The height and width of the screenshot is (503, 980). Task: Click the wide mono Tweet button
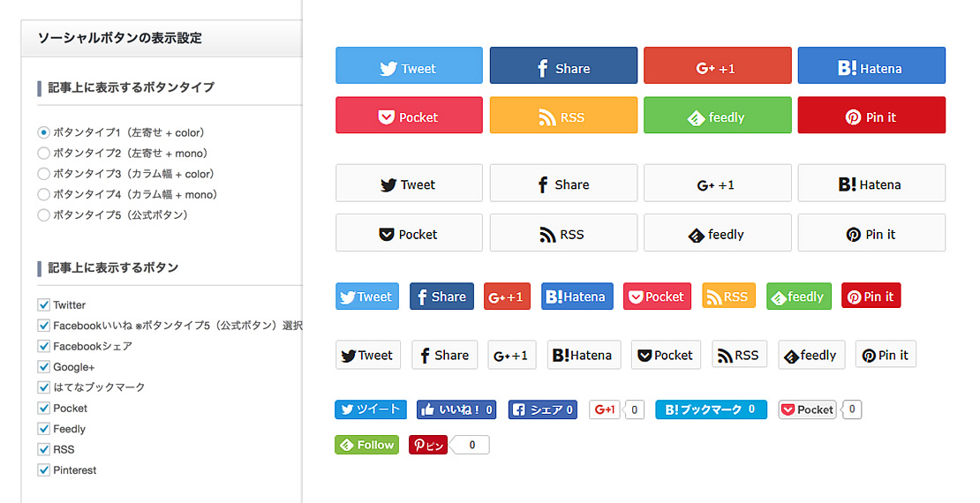(x=410, y=183)
